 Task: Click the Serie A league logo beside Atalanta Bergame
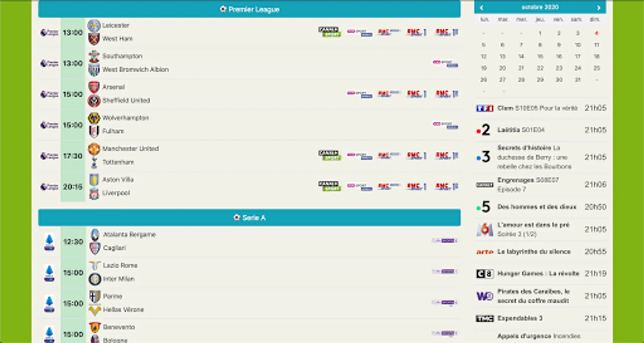(49, 241)
